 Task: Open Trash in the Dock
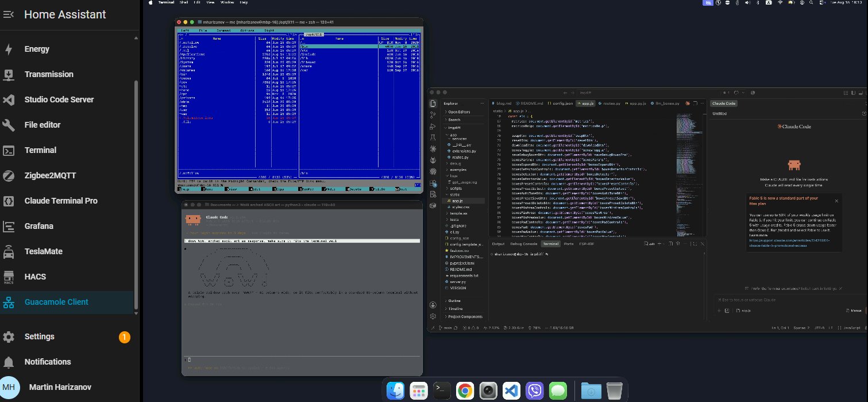[x=614, y=391]
